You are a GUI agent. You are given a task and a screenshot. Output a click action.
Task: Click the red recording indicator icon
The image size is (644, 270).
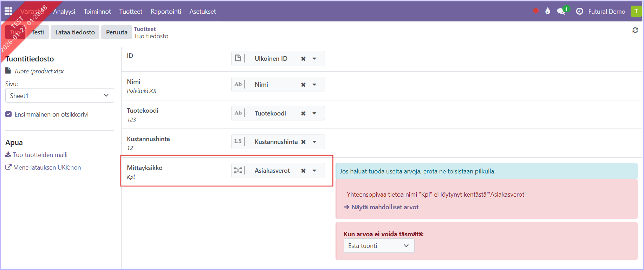point(535,11)
